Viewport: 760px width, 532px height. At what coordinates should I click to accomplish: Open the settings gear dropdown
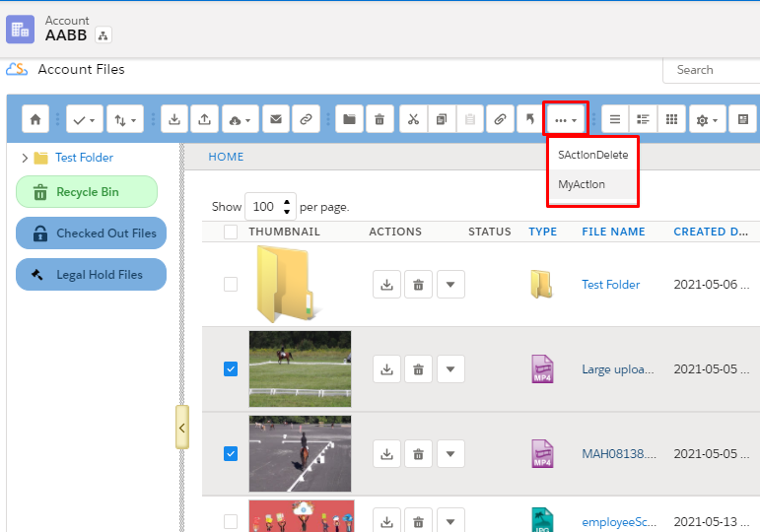707,119
